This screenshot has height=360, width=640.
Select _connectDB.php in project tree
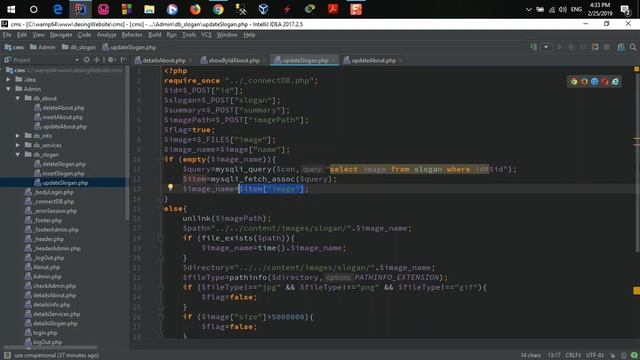53,202
